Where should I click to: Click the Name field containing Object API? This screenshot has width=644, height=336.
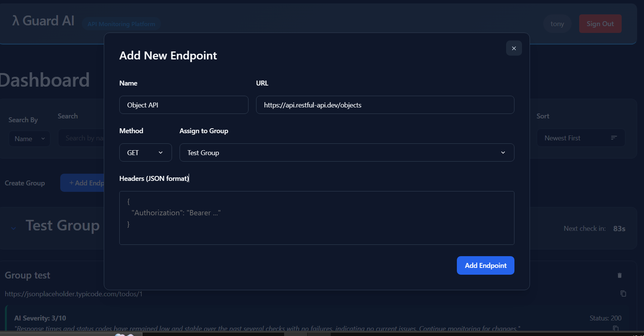[184, 105]
